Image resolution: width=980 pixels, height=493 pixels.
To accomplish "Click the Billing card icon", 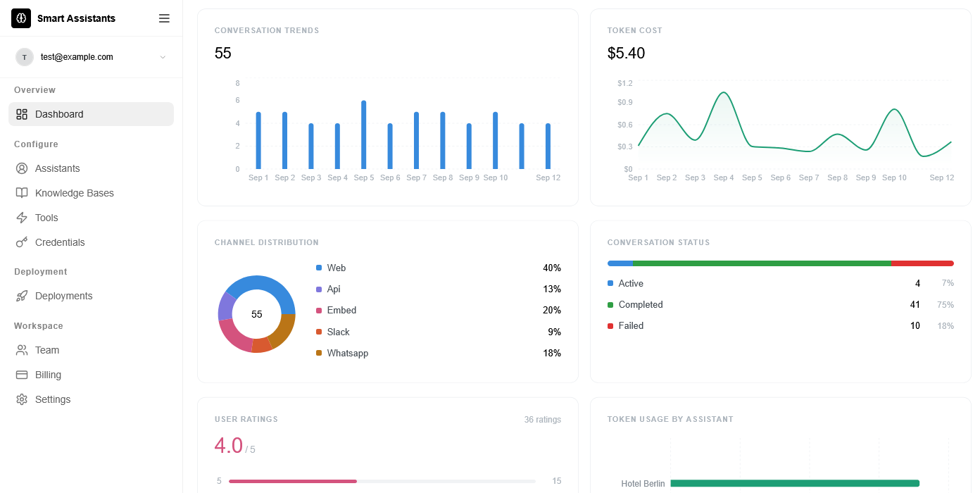I will click(x=22, y=375).
